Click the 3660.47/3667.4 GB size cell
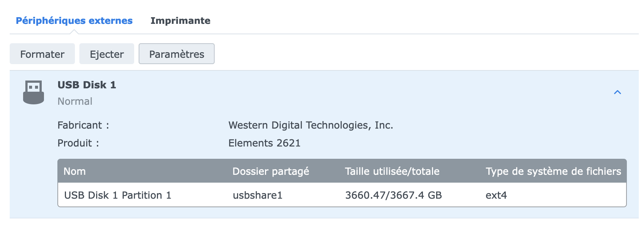The width and height of the screenshot is (644, 246). point(393,195)
